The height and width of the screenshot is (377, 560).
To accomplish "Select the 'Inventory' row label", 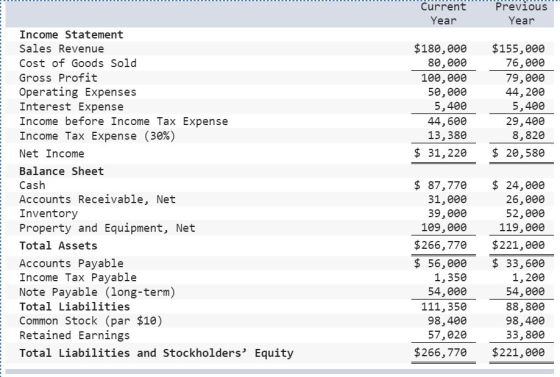I will (48, 213).
